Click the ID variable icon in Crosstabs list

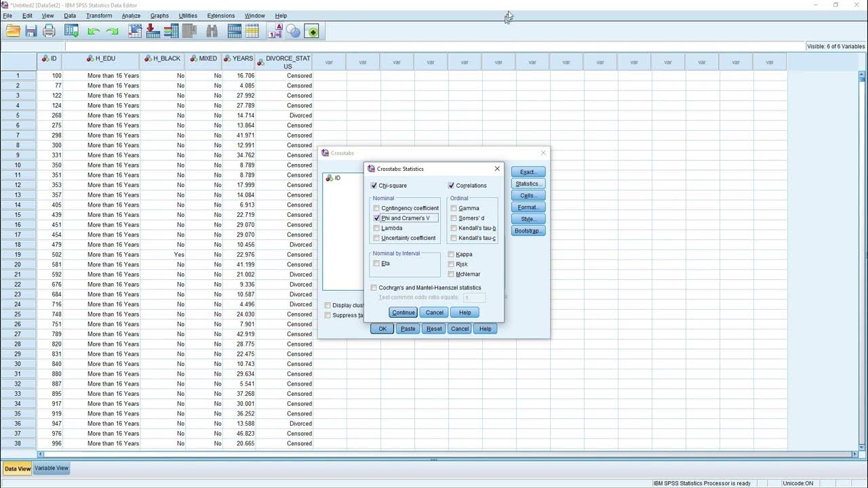click(330, 178)
